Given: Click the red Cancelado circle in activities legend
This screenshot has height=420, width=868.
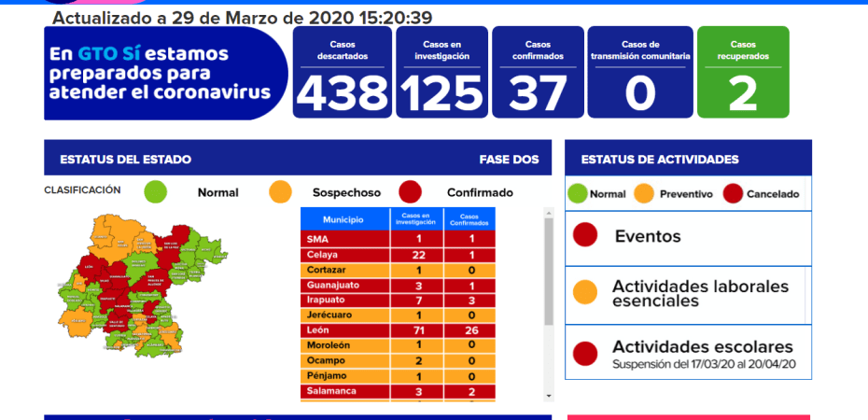Looking at the screenshot, I should [x=733, y=194].
